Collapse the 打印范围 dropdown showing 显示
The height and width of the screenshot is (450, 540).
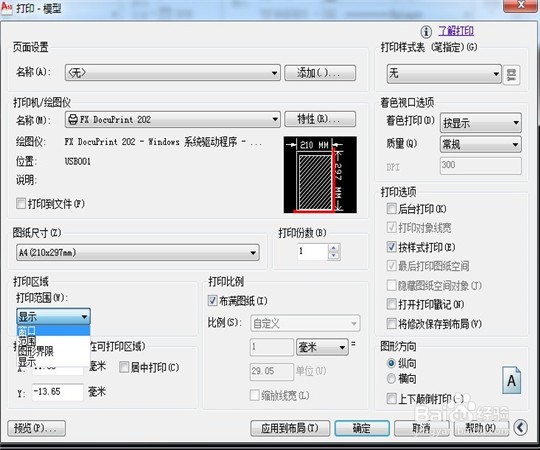[54, 316]
